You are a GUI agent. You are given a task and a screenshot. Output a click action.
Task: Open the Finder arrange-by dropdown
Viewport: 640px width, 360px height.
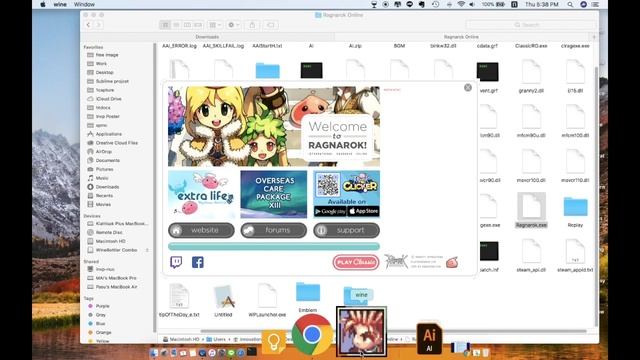coord(215,25)
